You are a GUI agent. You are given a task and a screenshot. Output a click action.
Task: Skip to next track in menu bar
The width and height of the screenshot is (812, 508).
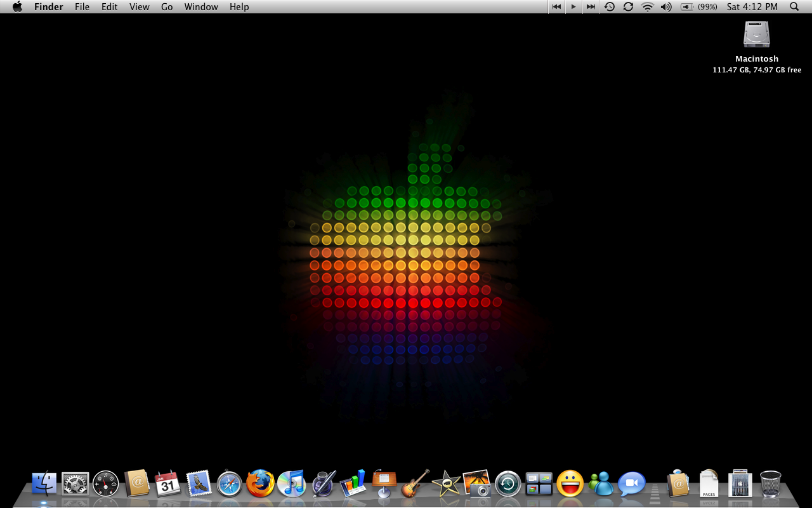tap(591, 6)
